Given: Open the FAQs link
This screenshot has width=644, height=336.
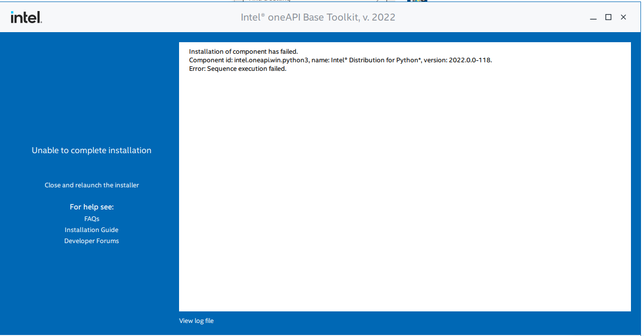Looking at the screenshot, I should [92, 218].
